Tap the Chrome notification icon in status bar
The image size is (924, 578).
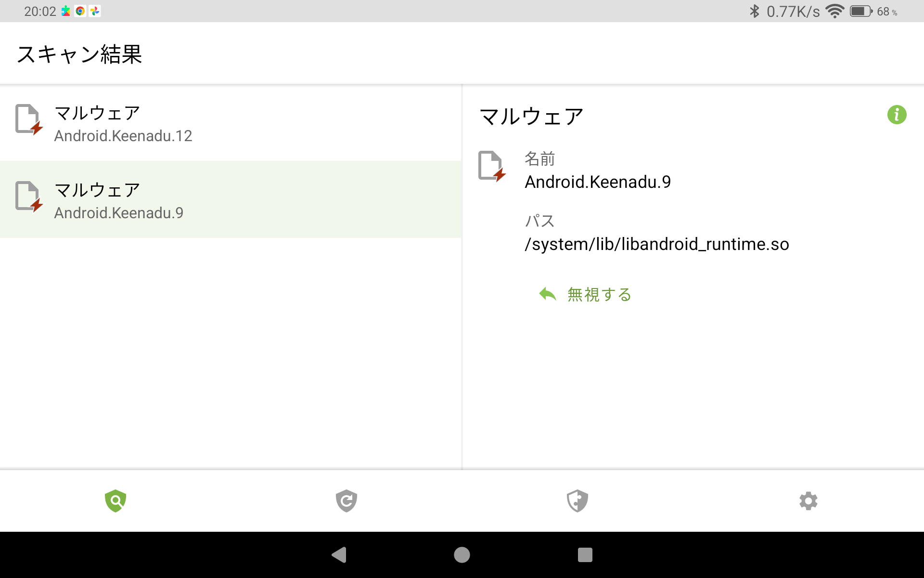(x=80, y=11)
